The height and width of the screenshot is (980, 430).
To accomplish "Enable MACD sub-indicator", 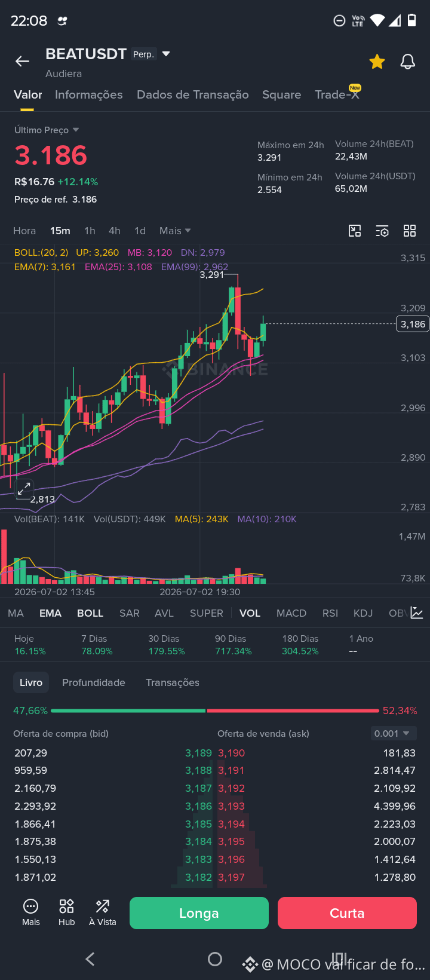I will pyautogui.click(x=291, y=613).
